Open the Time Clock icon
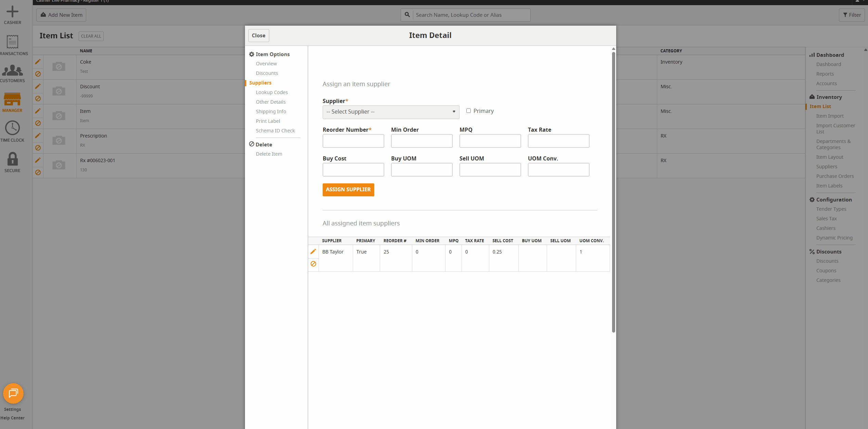868x429 pixels. 12,128
